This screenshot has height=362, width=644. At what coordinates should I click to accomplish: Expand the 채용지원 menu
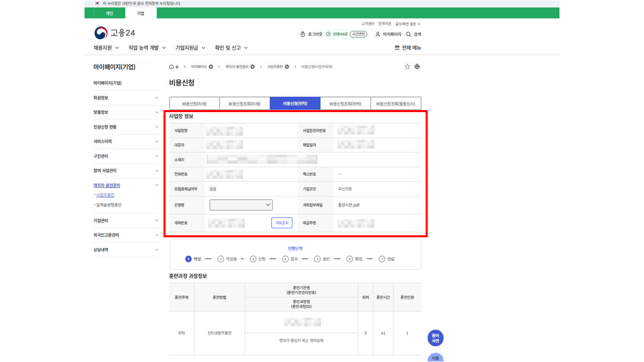coord(106,48)
